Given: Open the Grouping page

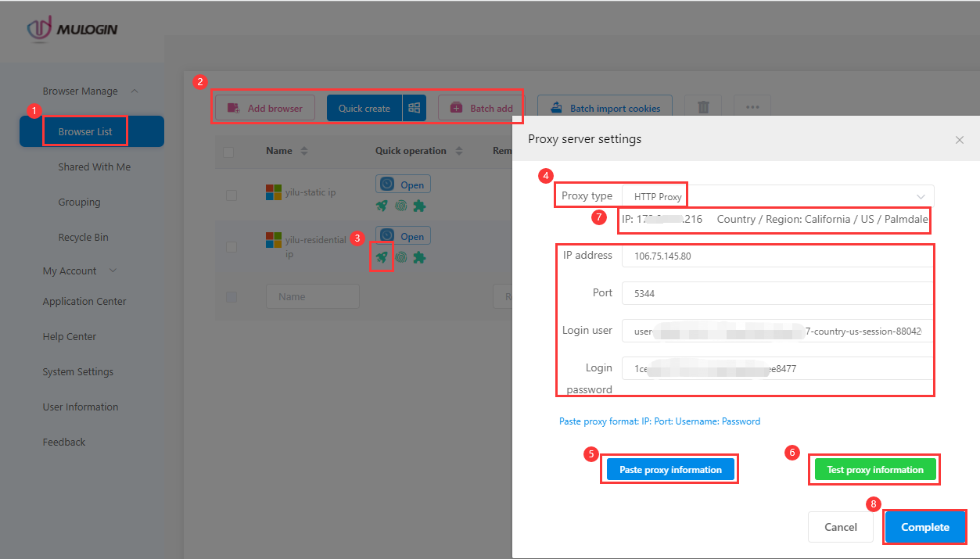Looking at the screenshot, I should tap(79, 202).
